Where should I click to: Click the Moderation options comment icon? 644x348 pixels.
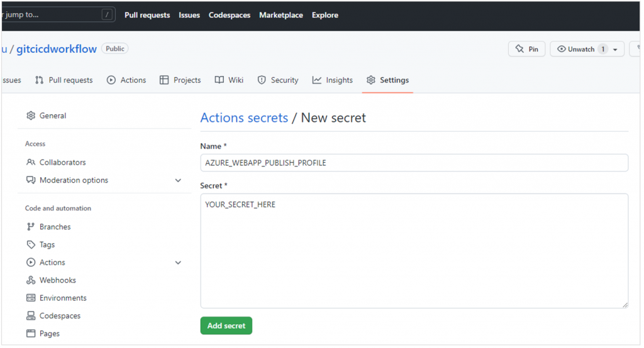click(x=31, y=180)
